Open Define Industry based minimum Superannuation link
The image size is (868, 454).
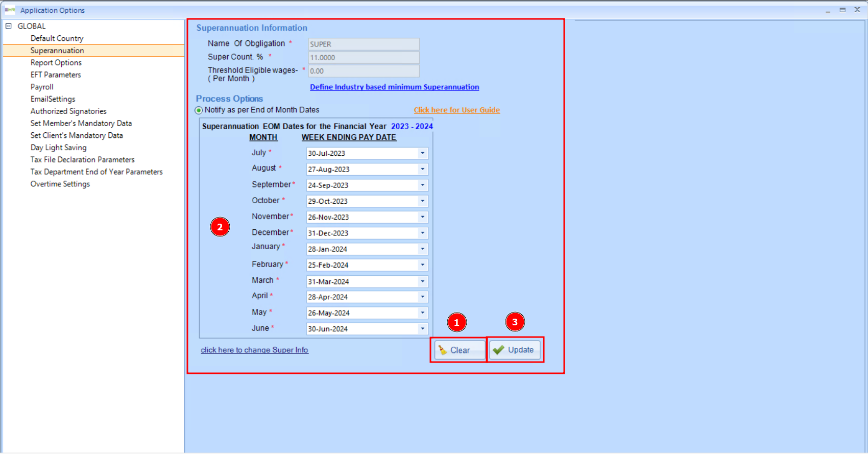[394, 87]
